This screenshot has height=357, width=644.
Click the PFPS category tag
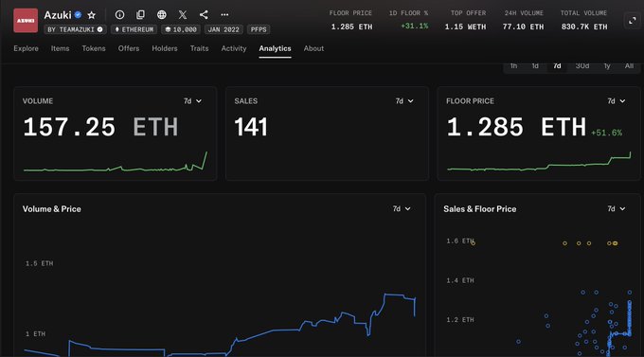click(259, 29)
